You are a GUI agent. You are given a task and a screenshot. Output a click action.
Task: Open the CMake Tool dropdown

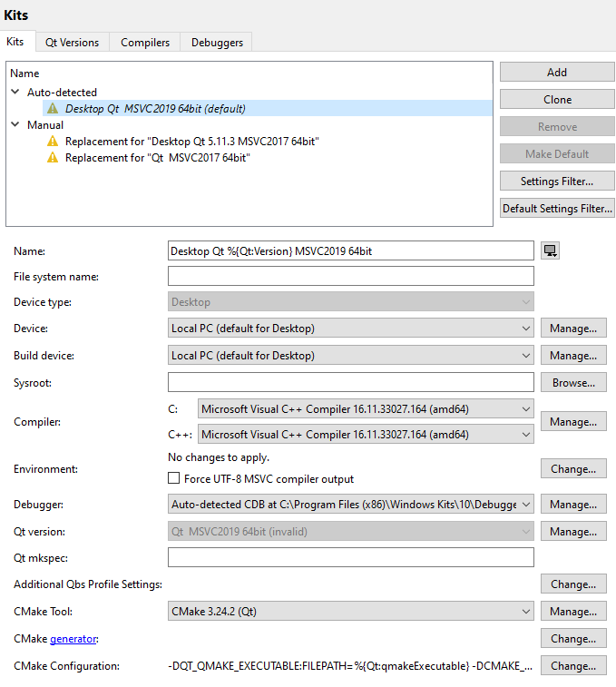350,611
